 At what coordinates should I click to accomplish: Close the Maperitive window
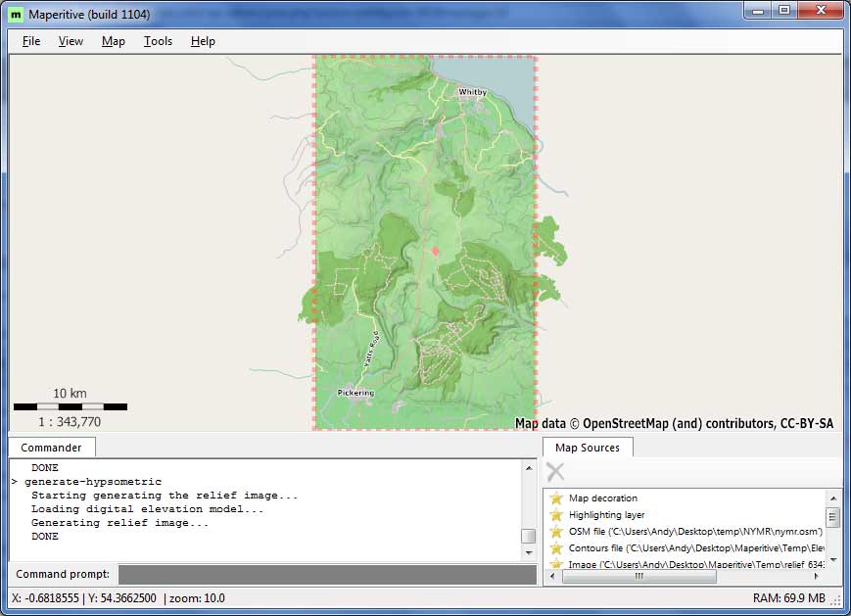(821, 11)
